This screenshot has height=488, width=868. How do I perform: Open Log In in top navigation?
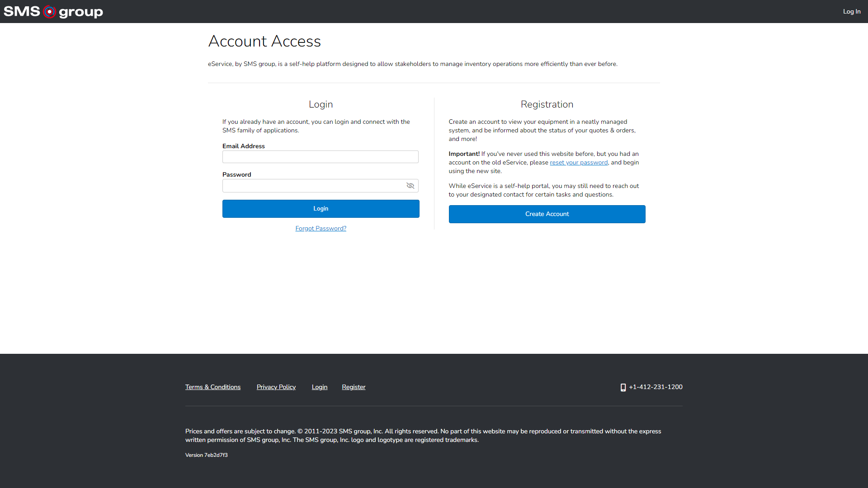[x=851, y=11]
